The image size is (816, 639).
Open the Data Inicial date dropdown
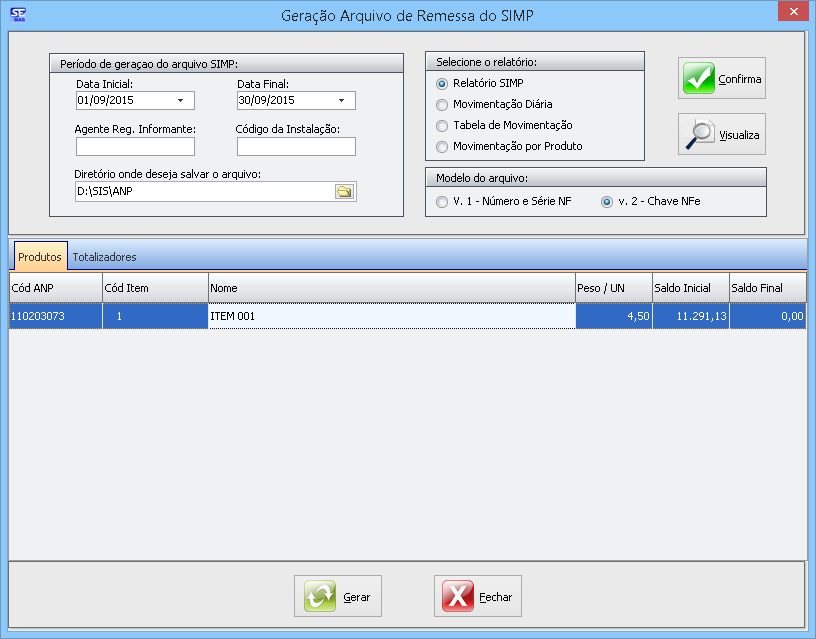point(181,101)
